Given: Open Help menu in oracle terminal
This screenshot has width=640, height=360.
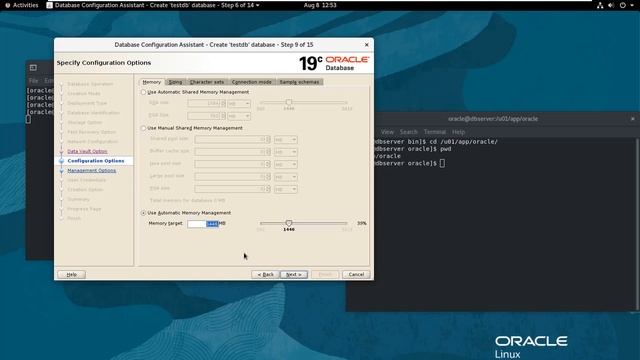Looking at the screenshot, I should click(x=458, y=132).
